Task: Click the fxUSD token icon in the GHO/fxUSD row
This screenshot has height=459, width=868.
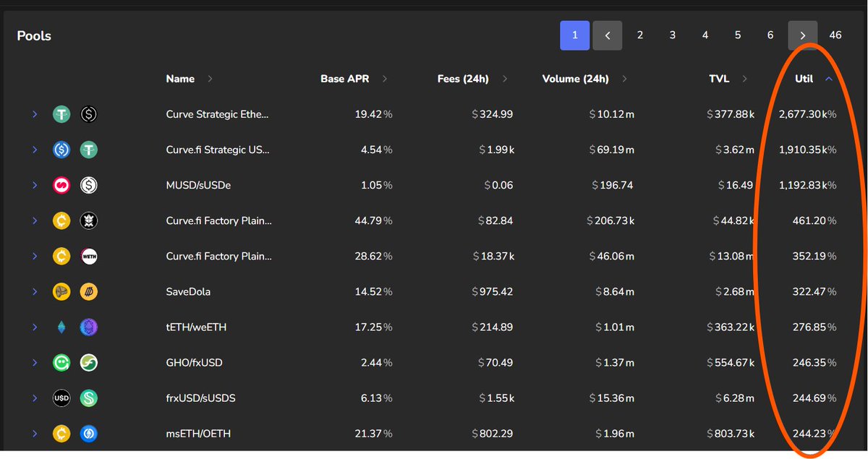Action: 89,362
